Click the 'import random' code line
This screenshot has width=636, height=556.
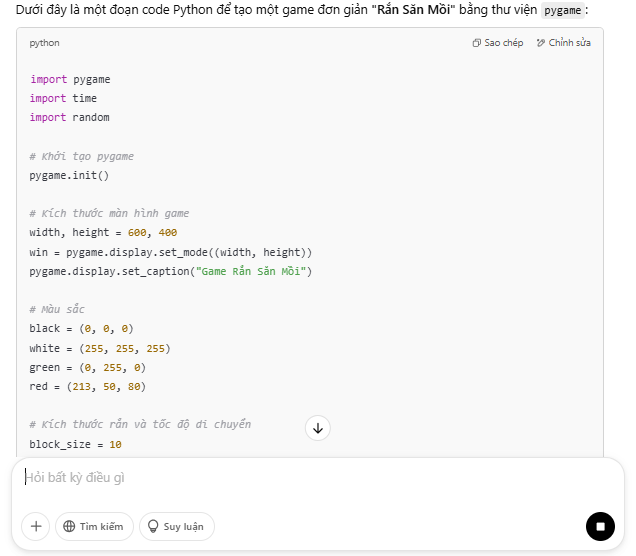point(70,117)
